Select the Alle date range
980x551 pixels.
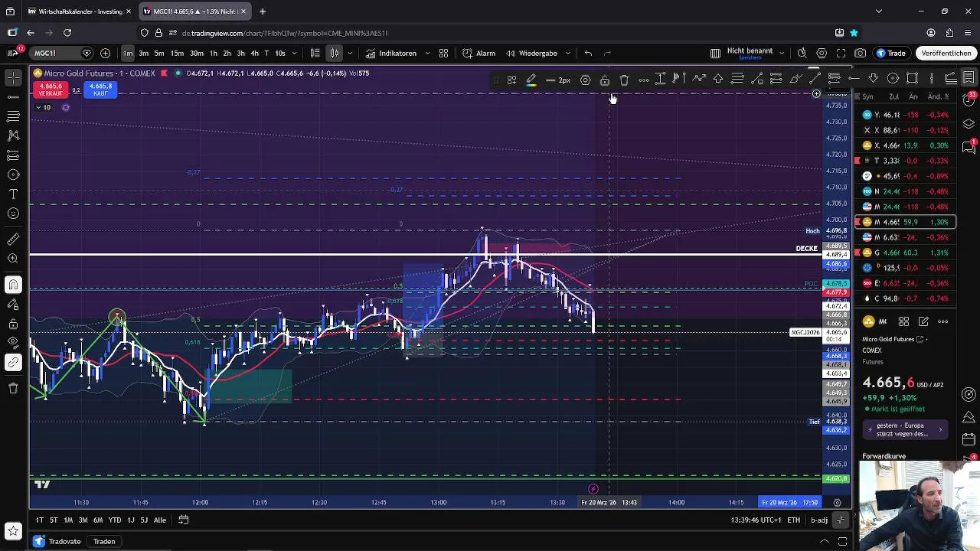click(x=159, y=520)
